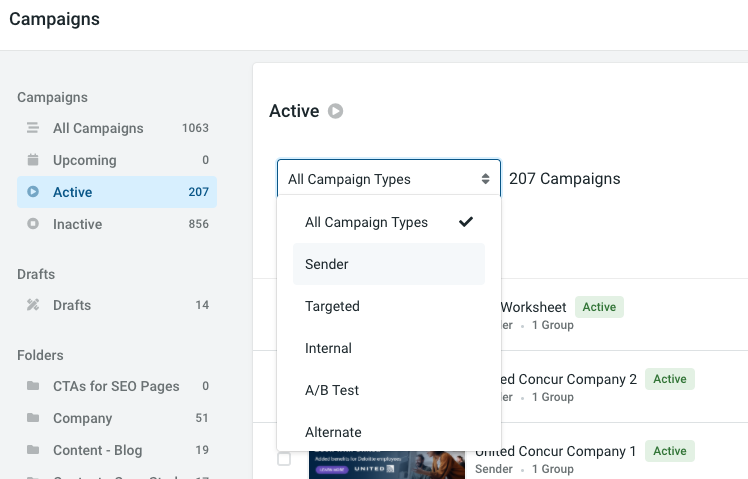Image resolution: width=748 pixels, height=479 pixels.
Task: Click the 207 Campaigns count text
Action: pos(565,178)
